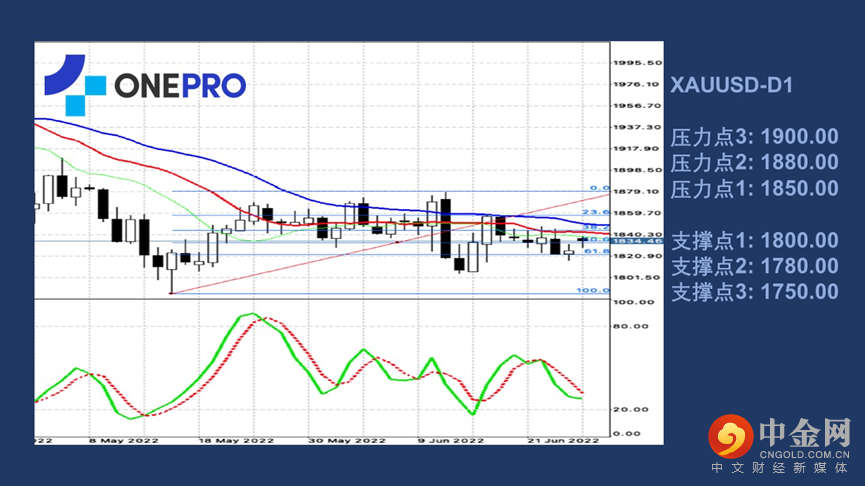This screenshot has height=486, width=865.
Task: Select resistance level 压力点1: 1850.00
Action: (755, 189)
